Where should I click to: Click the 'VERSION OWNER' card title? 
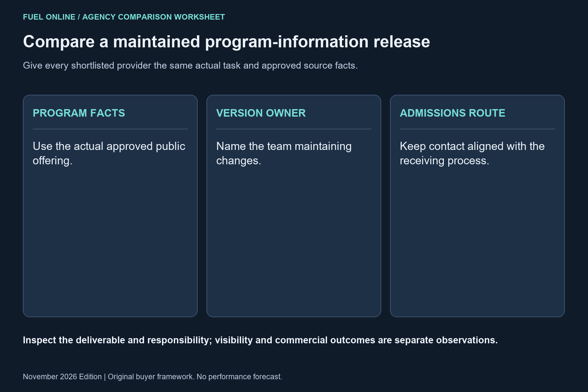(261, 113)
